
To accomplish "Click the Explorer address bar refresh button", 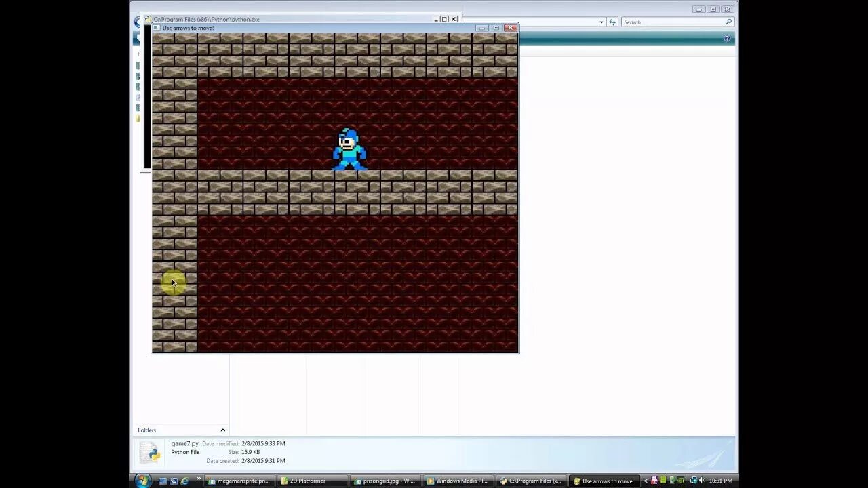I will [612, 22].
